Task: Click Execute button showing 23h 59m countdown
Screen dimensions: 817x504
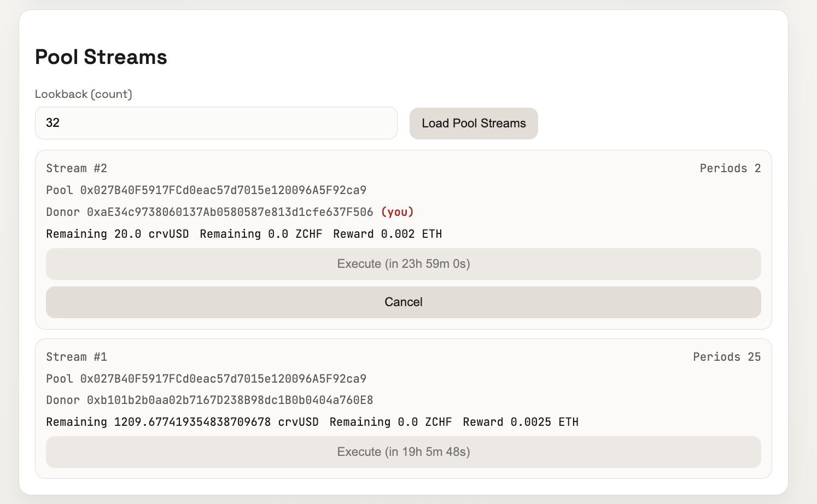Action: pos(404,264)
